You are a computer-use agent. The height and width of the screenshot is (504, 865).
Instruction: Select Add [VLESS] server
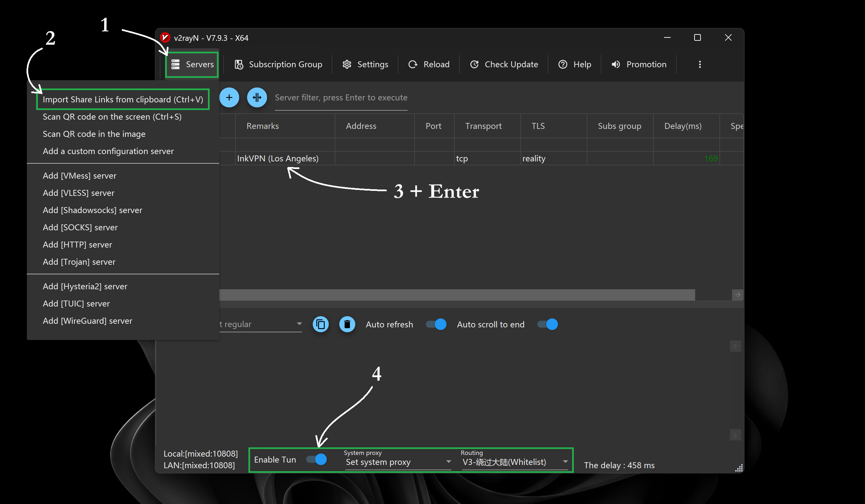[x=123, y=193]
